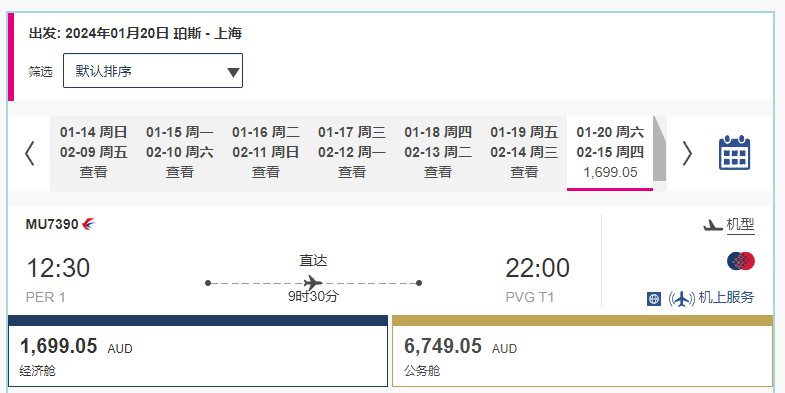Click the China Eastern logo beside MU7390

pos(89,224)
